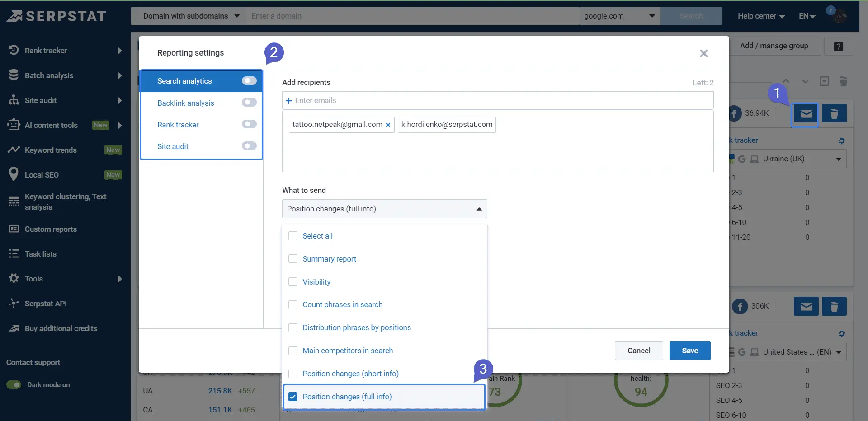This screenshot has height=421, width=868.
Task: Click the trash icon next to 36.94K
Action: (x=834, y=114)
